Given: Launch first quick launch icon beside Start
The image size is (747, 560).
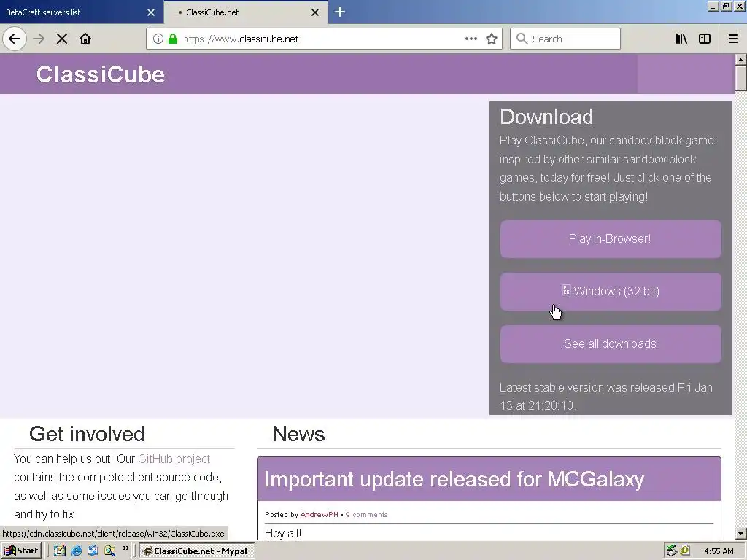Looking at the screenshot, I should click(x=60, y=551).
